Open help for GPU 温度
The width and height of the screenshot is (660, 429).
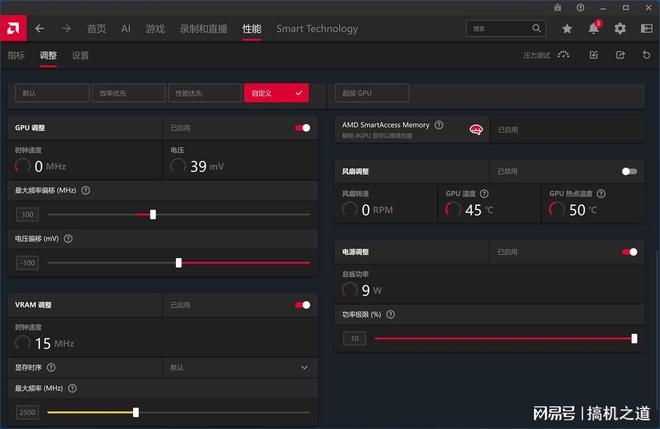coord(484,194)
